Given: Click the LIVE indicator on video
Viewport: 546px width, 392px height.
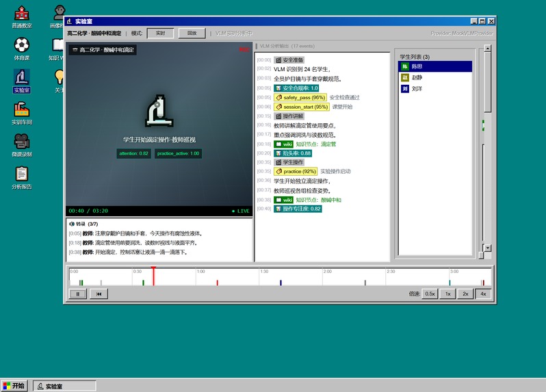Looking at the screenshot, I should pos(241,211).
